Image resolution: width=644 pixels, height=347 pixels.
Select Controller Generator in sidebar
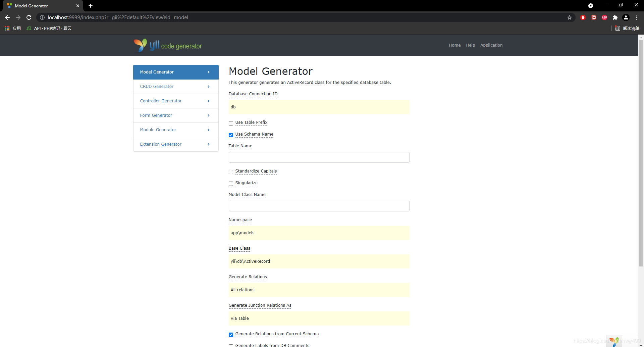point(176,101)
